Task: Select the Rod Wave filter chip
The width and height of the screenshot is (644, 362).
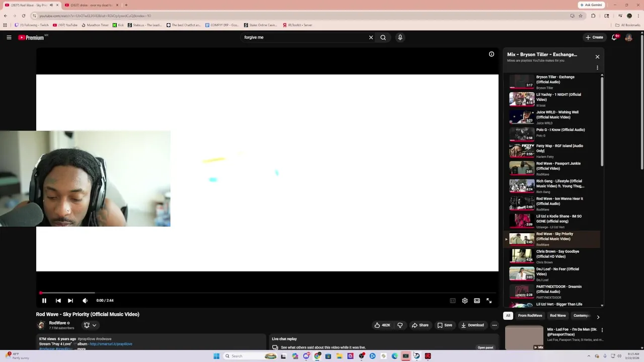Action: pos(558,316)
